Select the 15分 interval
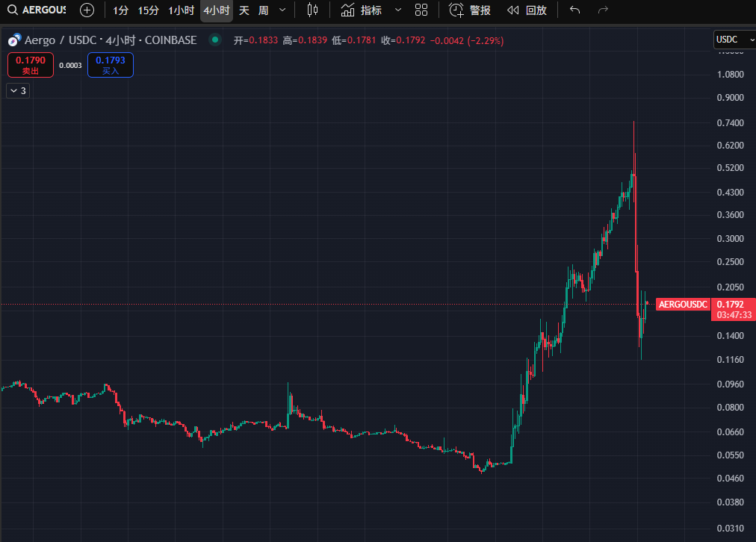Viewport: 756px width, 542px height. (148, 10)
